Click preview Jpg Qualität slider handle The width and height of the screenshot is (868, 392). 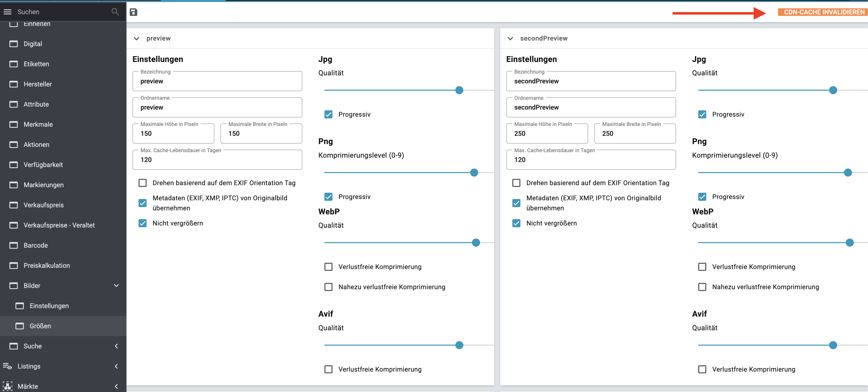click(459, 90)
